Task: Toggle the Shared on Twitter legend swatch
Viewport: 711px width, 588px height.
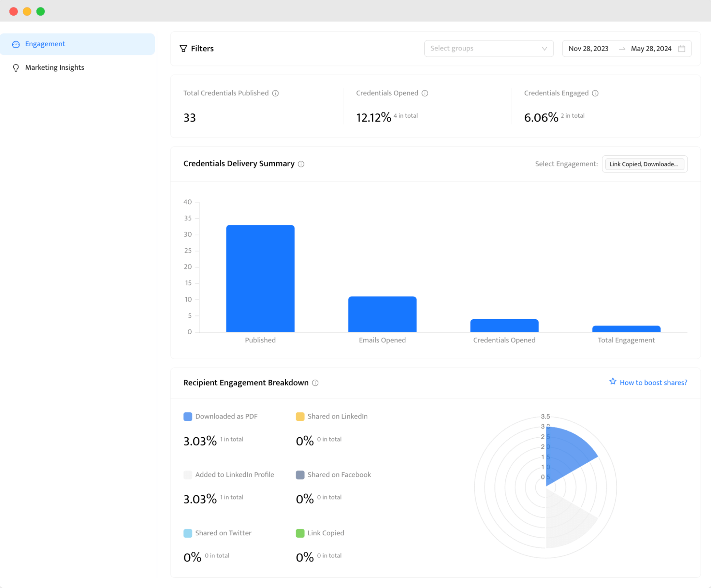Action: tap(188, 533)
